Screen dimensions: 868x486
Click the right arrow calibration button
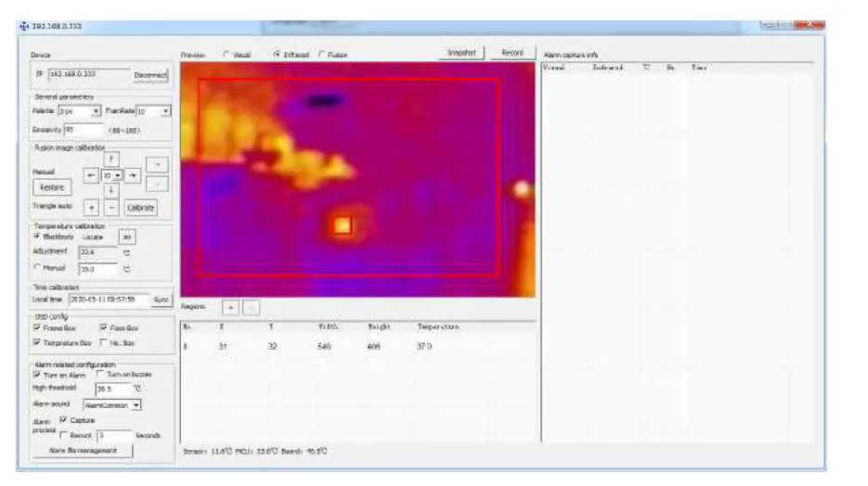[133, 175]
